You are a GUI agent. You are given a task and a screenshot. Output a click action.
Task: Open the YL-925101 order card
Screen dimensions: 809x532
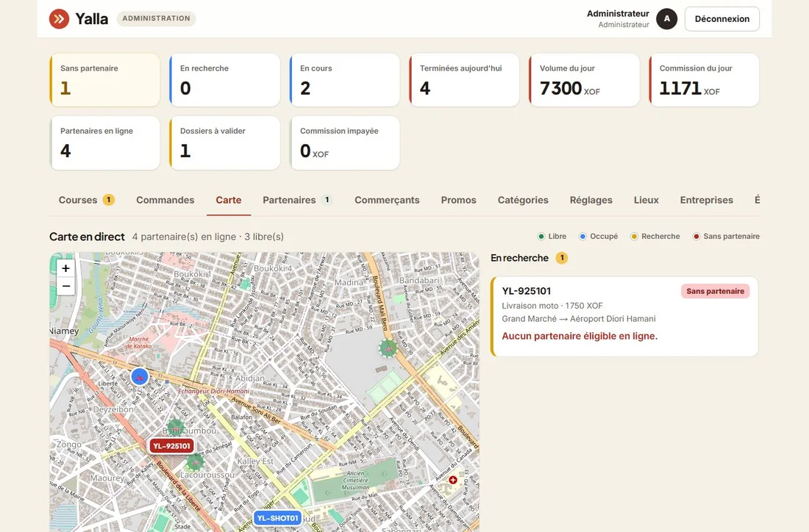tap(624, 317)
